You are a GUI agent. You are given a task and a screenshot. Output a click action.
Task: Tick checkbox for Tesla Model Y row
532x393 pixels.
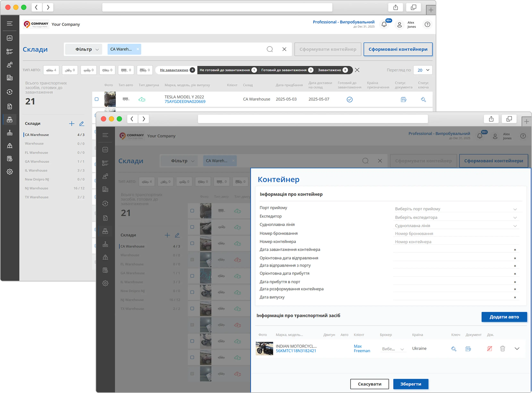(x=97, y=99)
